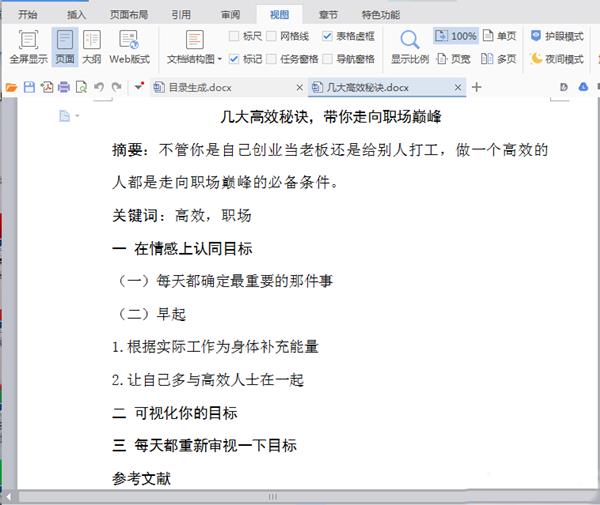The image size is (600, 505).
Task: Redo the last action
Action: (x=116, y=88)
